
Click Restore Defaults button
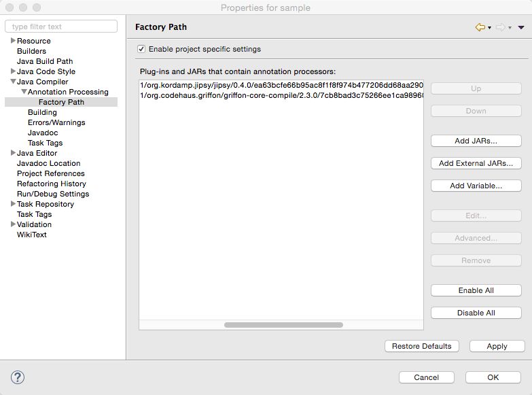point(422,346)
